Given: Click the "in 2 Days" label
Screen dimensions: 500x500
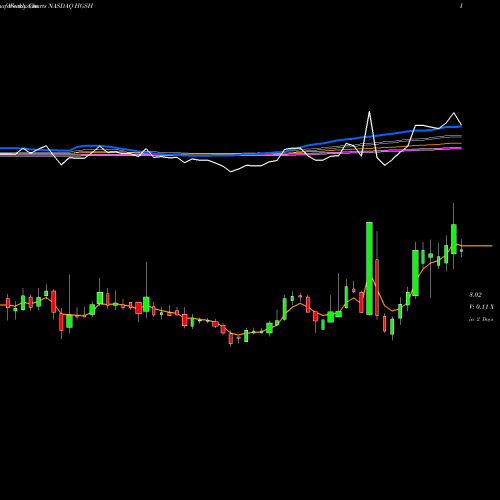Looking at the screenshot, I should (x=481, y=319).
